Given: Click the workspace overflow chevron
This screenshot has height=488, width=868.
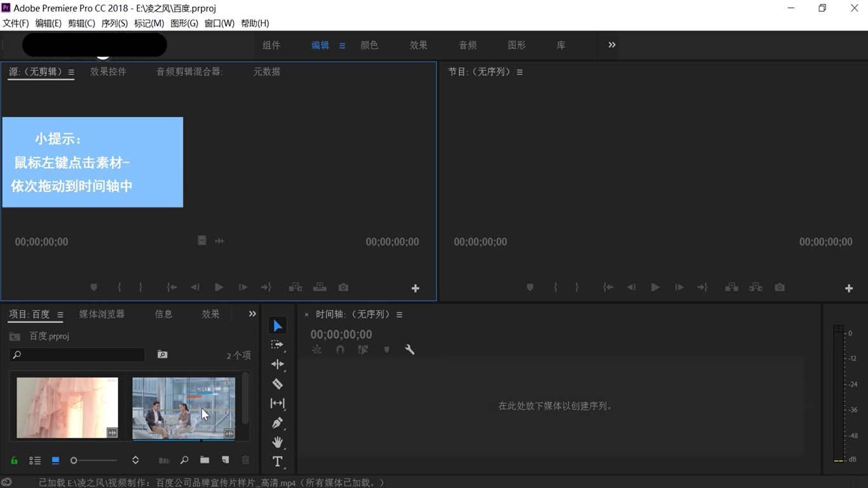Looking at the screenshot, I should pos(611,44).
